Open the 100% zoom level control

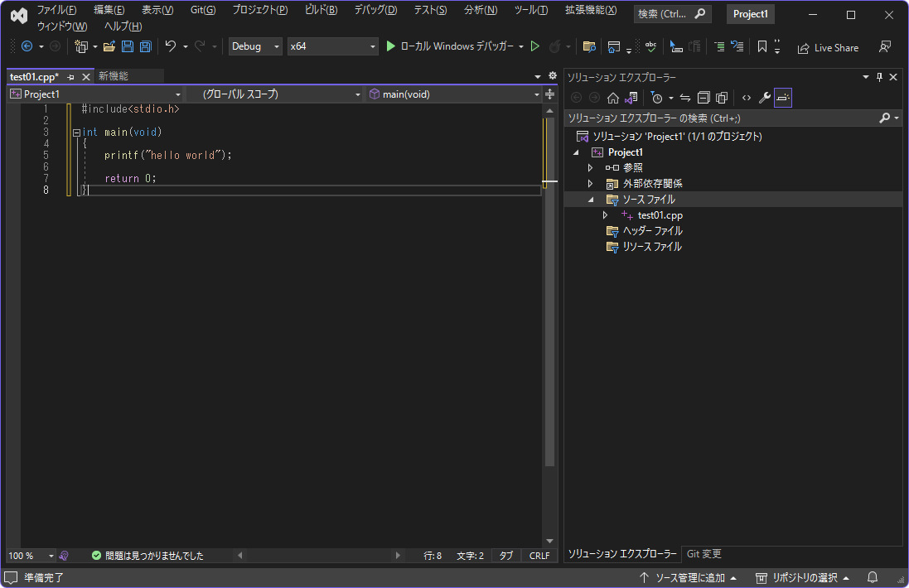(x=30, y=556)
